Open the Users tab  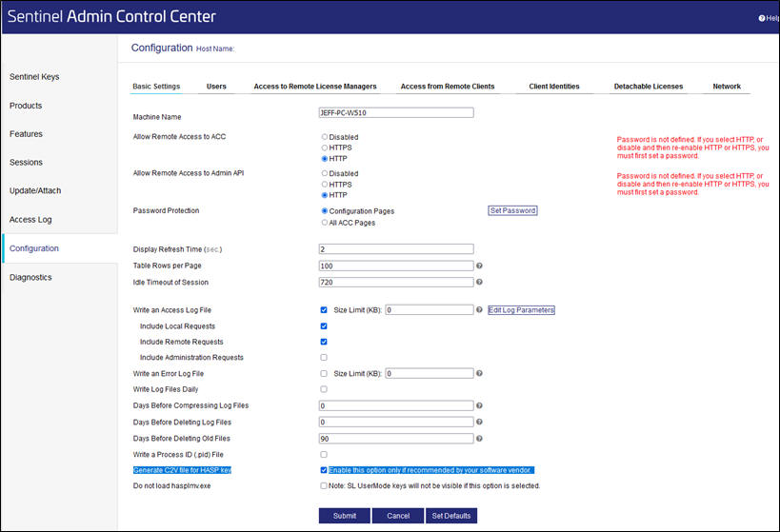click(216, 87)
